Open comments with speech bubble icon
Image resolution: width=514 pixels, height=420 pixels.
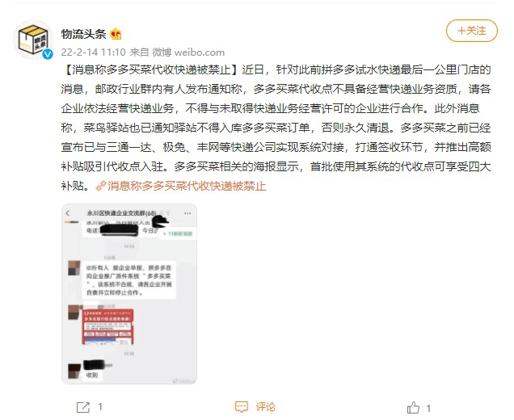[242, 407]
